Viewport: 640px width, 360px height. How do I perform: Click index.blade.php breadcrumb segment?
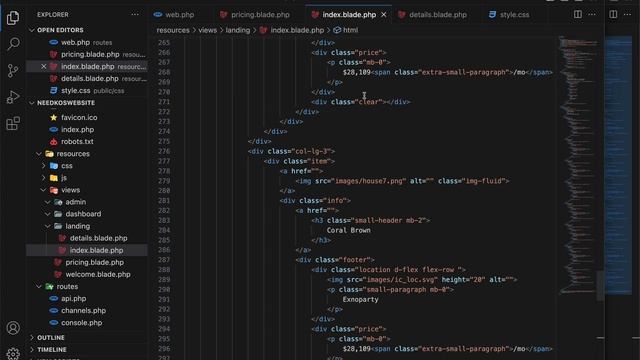297,30
